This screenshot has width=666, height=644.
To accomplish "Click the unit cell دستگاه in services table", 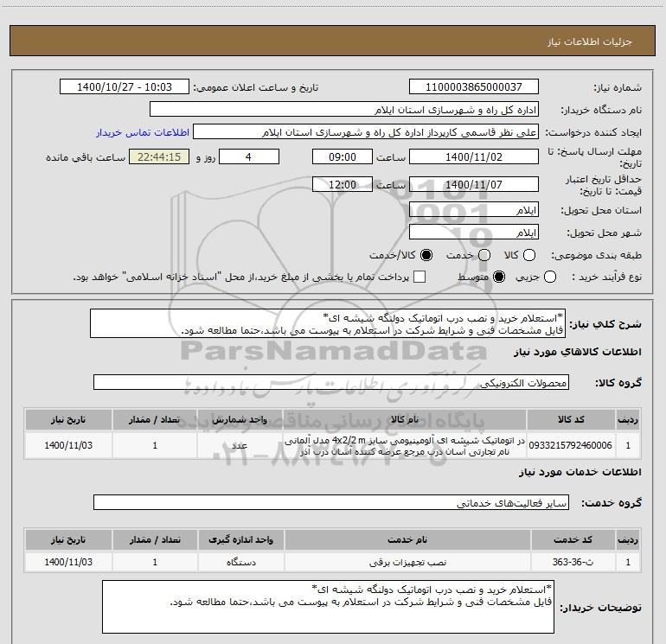I will [240, 562].
